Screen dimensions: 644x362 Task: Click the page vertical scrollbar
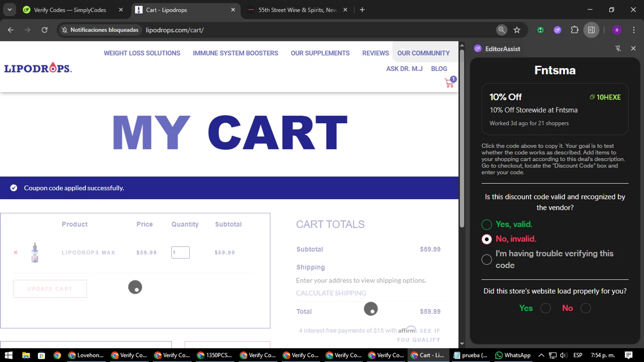pyautogui.click(x=462, y=140)
